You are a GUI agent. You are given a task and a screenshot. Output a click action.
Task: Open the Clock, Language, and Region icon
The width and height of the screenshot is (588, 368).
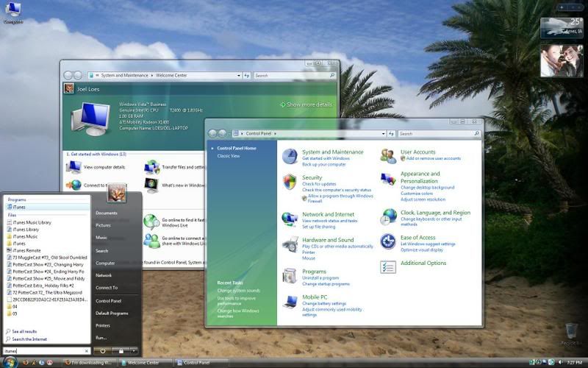click(x=388, y=217)
